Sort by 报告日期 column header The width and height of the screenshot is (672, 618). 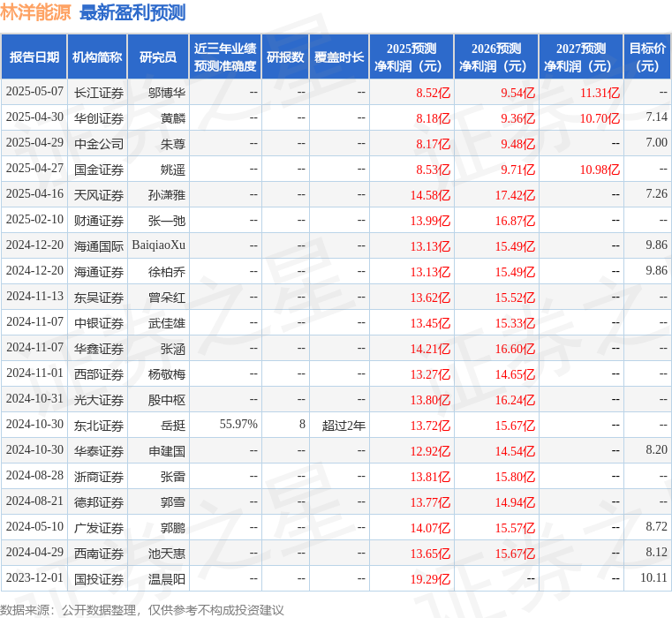(x=34, y=57)
